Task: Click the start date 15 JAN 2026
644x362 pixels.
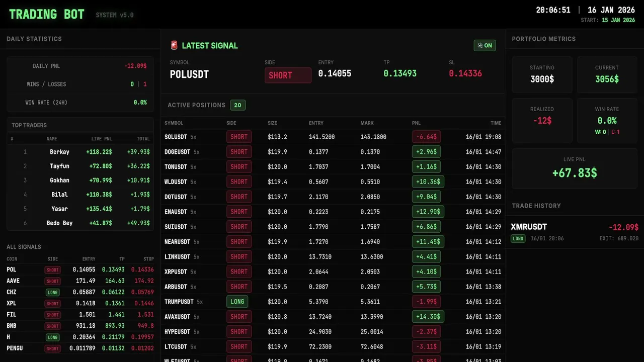Action: coord(618,20)
